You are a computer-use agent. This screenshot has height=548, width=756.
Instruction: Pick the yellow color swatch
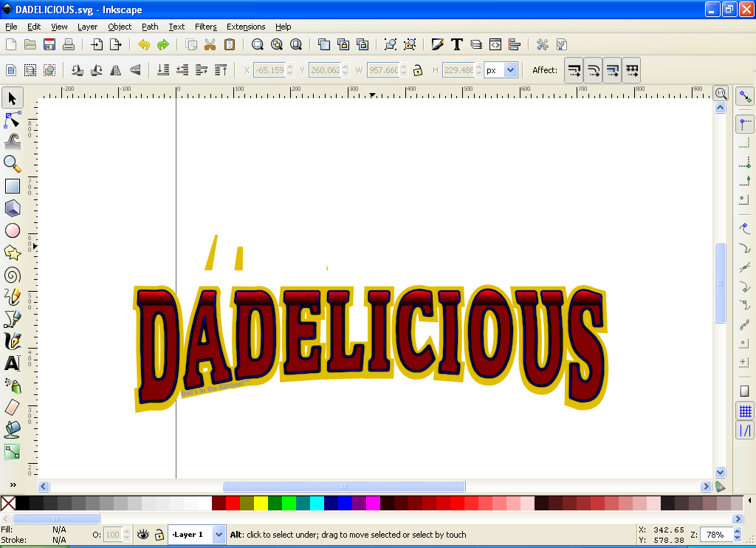(x=261, y=503)
